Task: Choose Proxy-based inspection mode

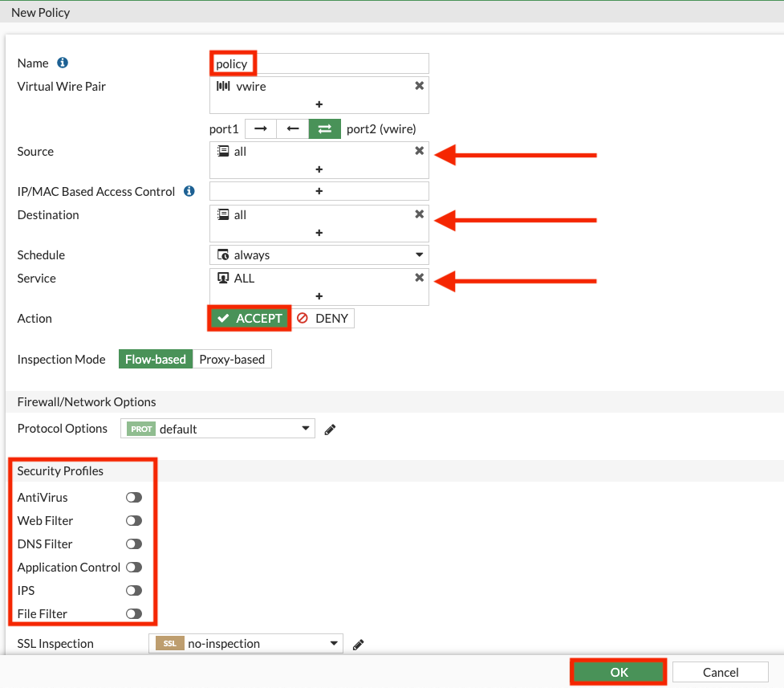Action: pyautogui.click(x=232, y=360)
